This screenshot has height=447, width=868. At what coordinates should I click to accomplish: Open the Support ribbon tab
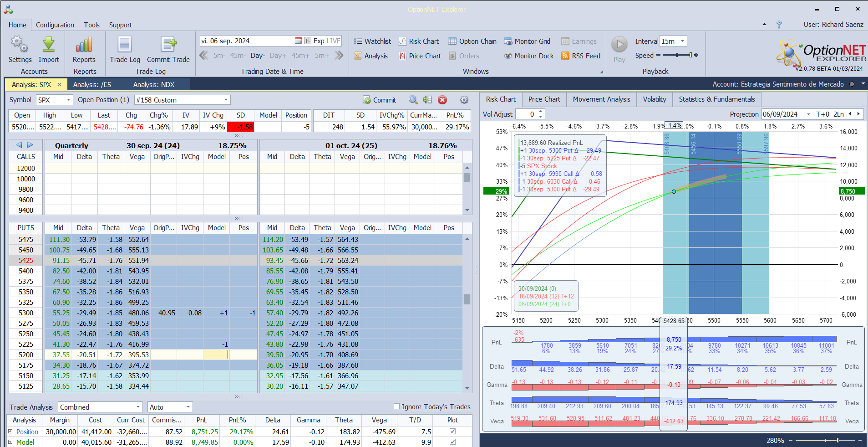[x=121, y=25]
